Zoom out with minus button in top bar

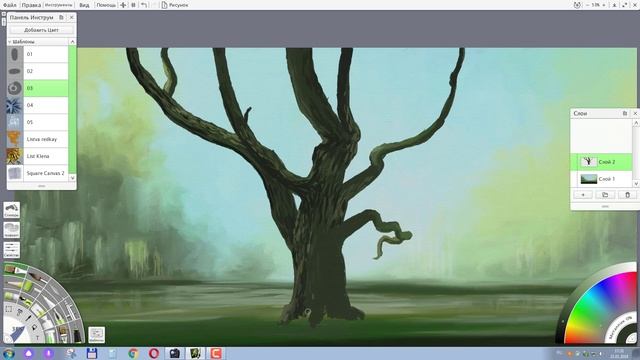click(x=587, y=5)
